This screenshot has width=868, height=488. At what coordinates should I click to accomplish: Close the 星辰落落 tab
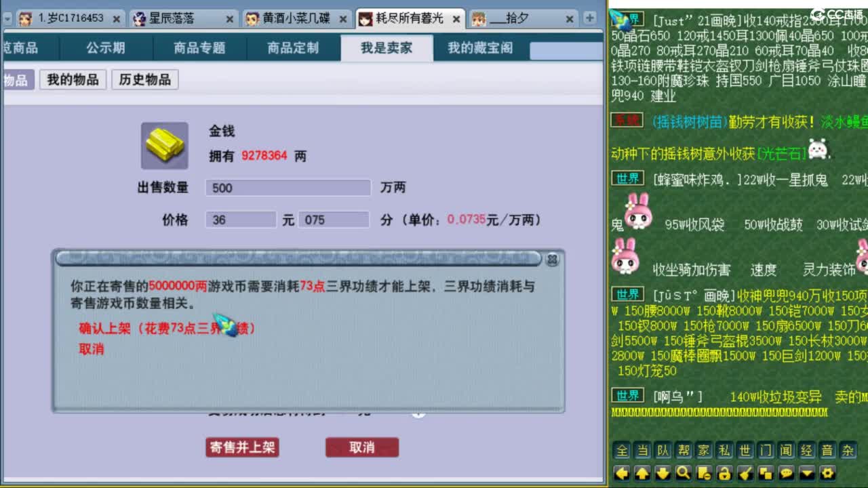[229, 19]
